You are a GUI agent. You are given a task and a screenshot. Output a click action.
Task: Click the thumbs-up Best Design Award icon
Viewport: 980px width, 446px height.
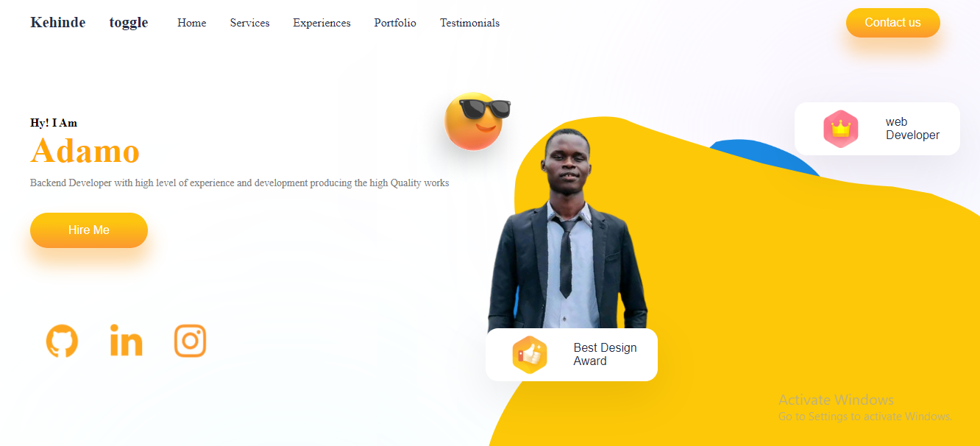click(530, 355)
